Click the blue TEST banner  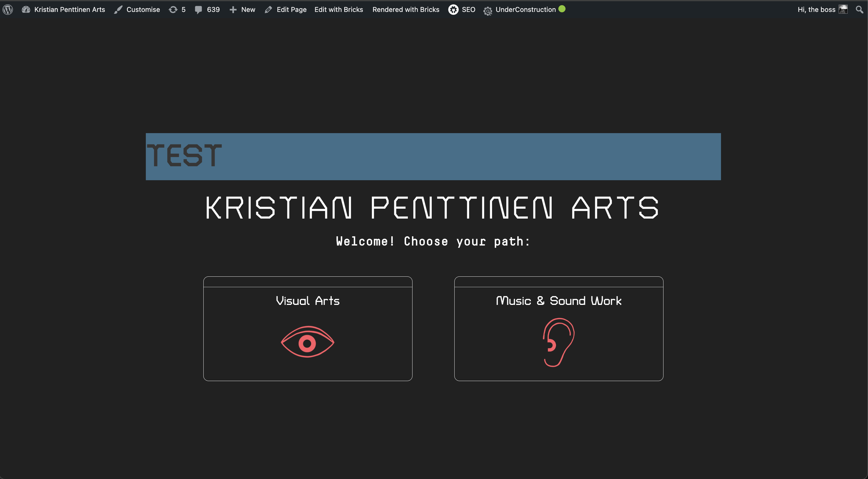[433, 156]
